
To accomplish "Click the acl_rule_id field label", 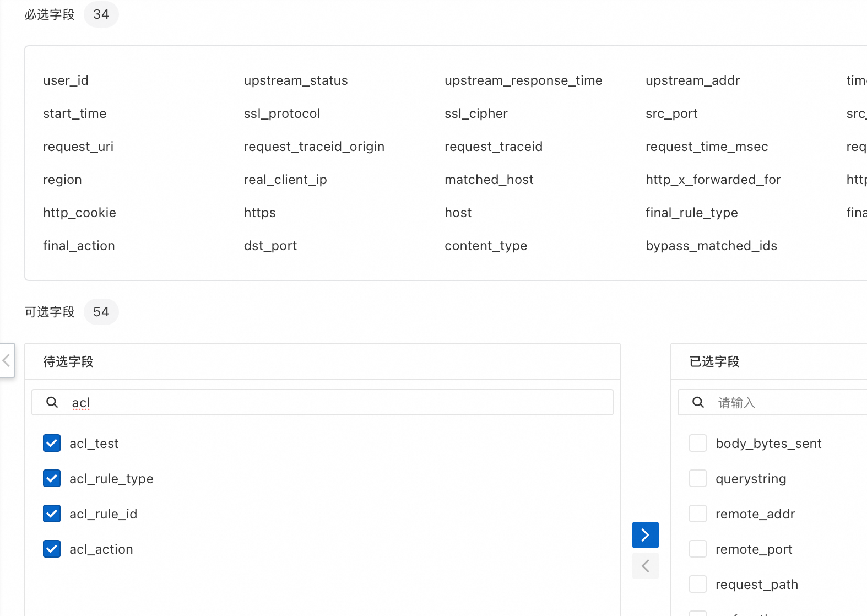I will [x=103, y=514].
